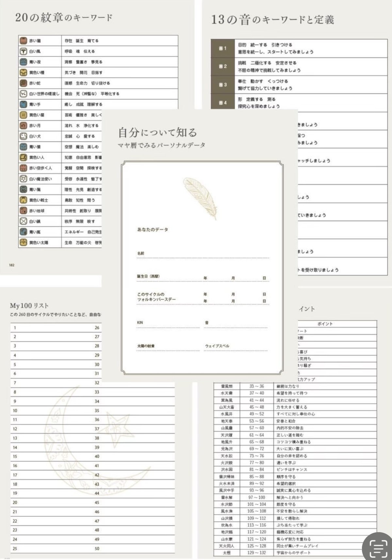Click the cell 宇宙からのサポート
The image size is (392, 560).
pyautogui.click(x=325, y=552)
